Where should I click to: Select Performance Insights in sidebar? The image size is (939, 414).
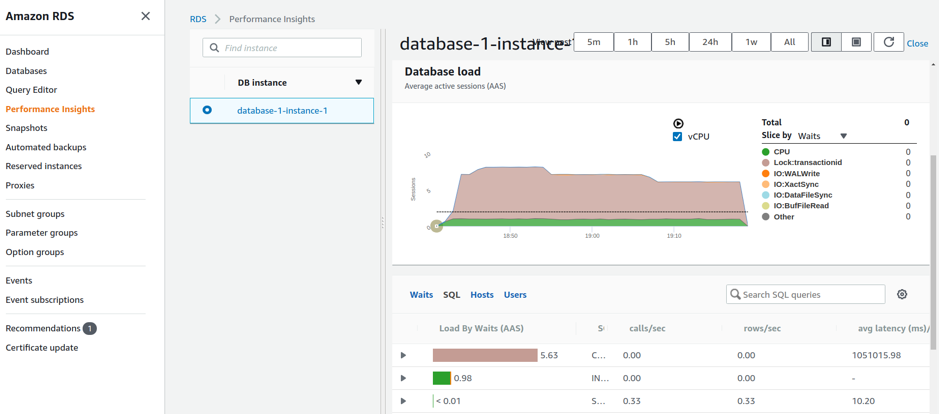point(50,109)
